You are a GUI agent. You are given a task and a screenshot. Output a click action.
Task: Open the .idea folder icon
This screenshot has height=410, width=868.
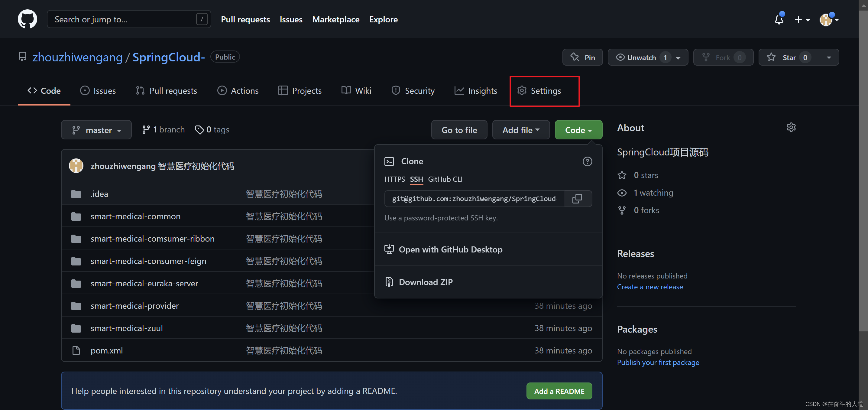(x=76, y=194)
